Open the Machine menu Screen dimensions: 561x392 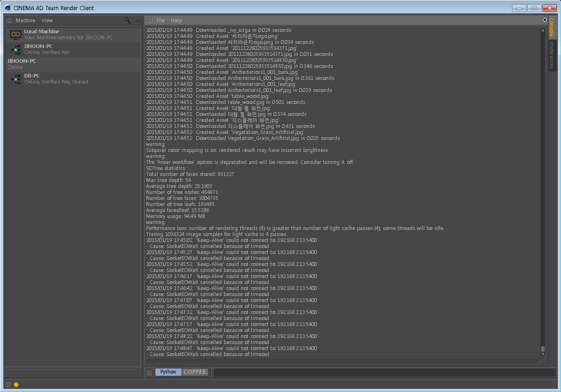coord(25,20)
